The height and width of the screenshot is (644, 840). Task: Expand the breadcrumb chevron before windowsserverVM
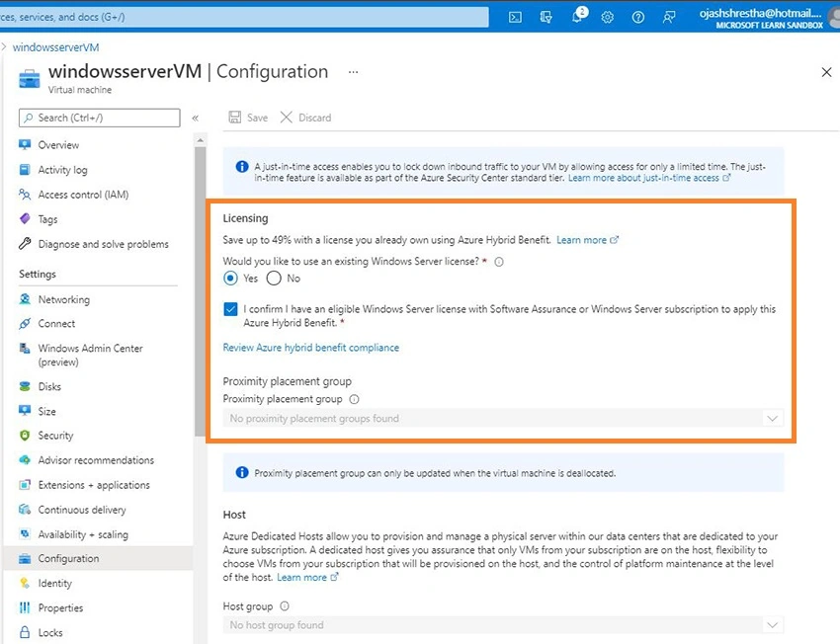tap(4, 47)
